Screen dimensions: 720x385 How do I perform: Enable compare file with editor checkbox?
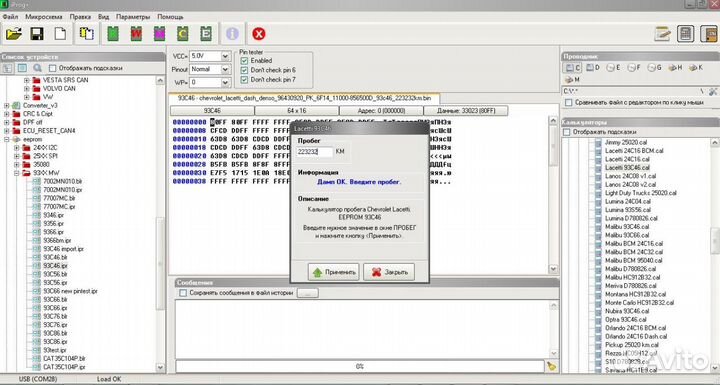[x=568, y=102]
